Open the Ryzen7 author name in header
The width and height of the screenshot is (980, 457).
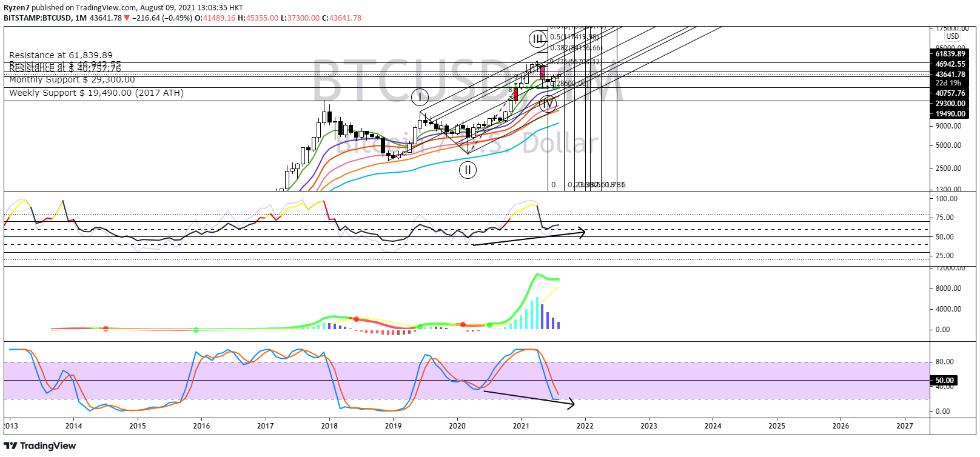point(17,8)
